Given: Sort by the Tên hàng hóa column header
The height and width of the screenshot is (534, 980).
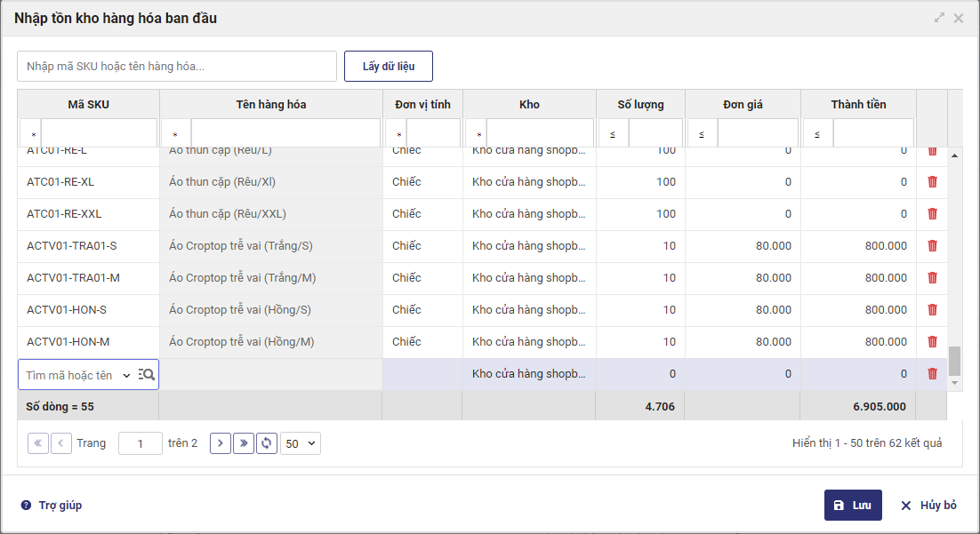Looking at the screenshot, I should click(271, 105).
